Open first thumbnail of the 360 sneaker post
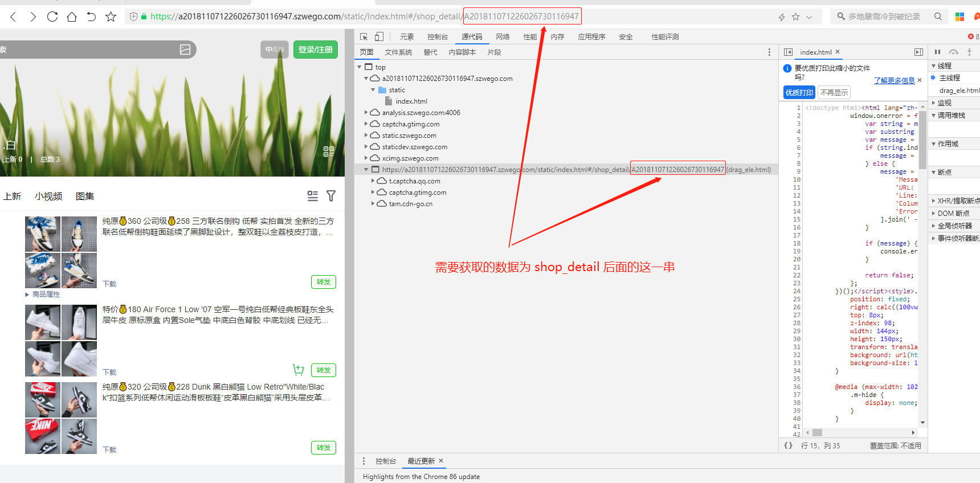 tap(43, 234)
